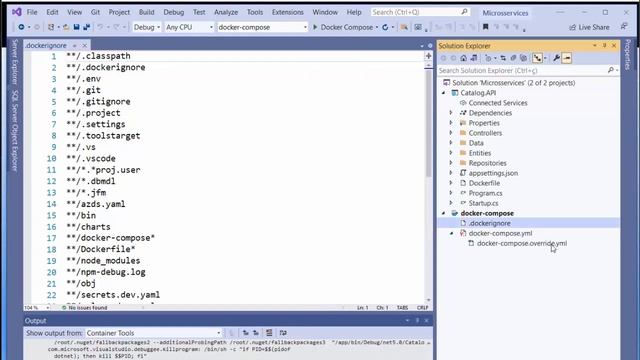Image resolution: width=640 pixels, height=360 pixels.
Task: Collapse the Catalog.API project node
Action: tap(444, 93)
